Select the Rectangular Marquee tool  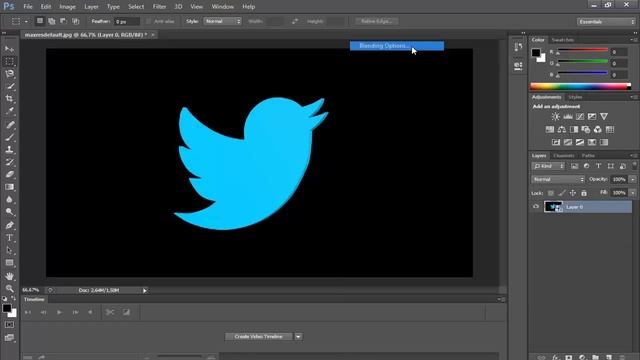(9, 62)
